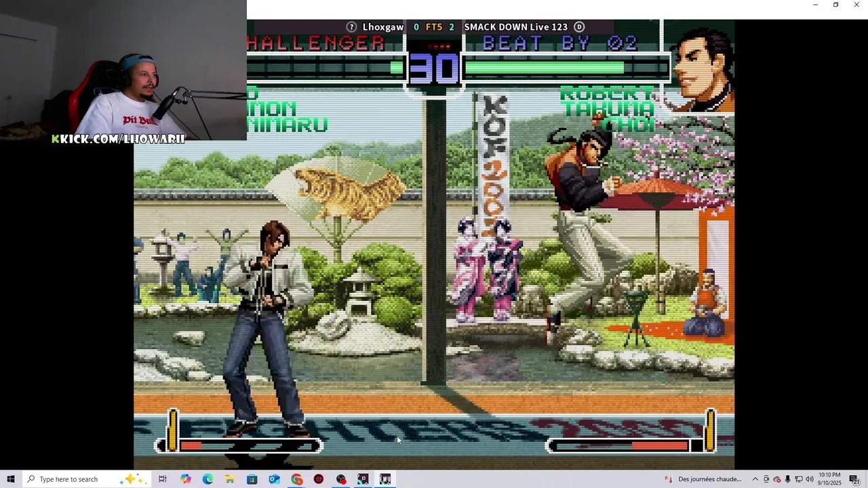Click the streamer webcam overlay

click(x=123, y=70)
